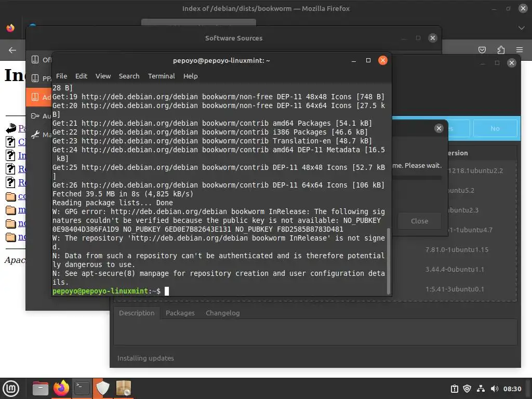Click the terminal prompt input line

click(x=220, y=291)
